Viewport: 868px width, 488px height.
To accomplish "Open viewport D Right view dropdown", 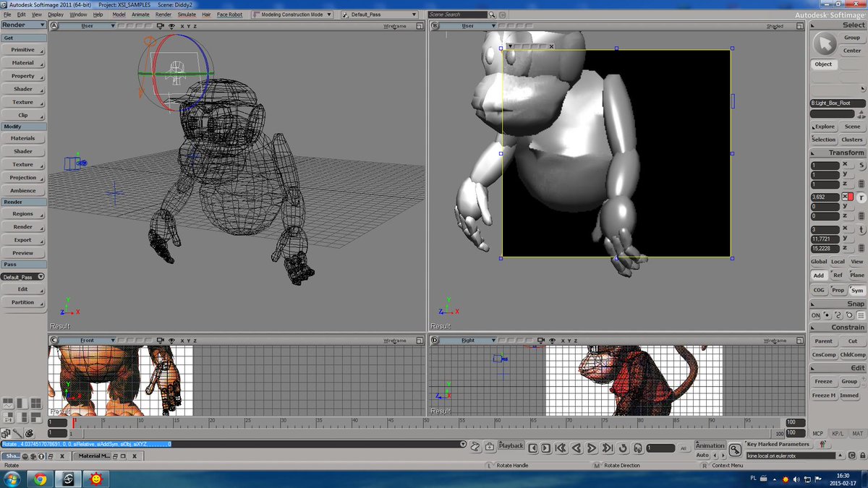I will [x=467, y=341].
